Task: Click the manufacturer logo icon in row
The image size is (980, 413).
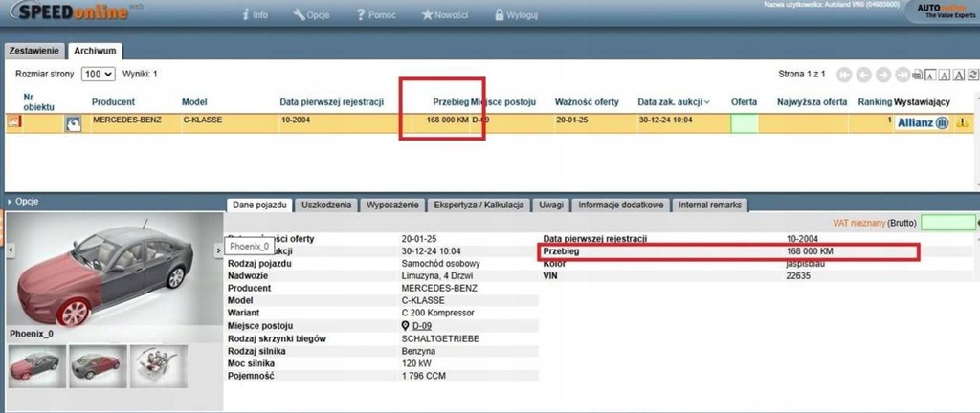Action: pos(73,124)
